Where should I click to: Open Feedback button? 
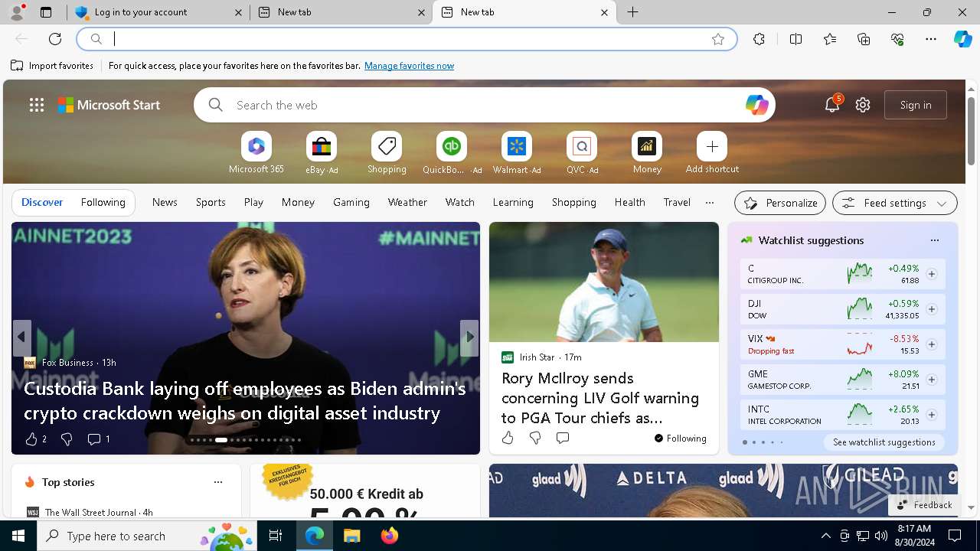924,505
